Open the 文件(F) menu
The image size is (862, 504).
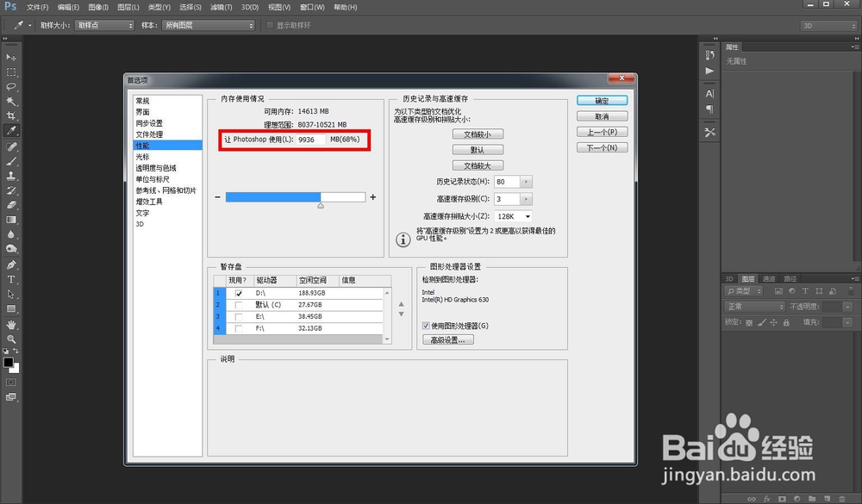(37, 7)
